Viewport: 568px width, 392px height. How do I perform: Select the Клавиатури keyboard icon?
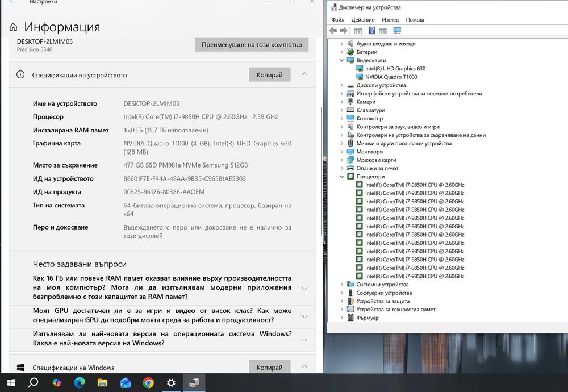click(x=350, y=110)
